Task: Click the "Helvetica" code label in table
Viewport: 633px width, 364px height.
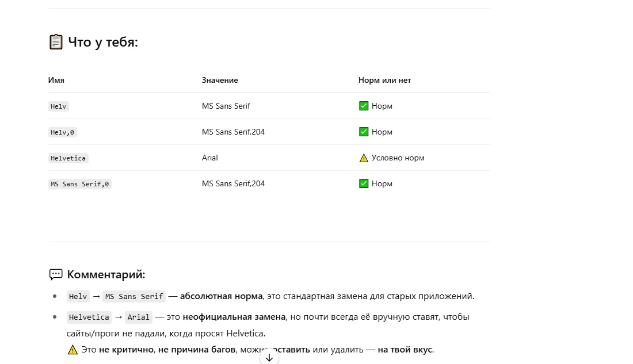Action: tap(68, 158)
